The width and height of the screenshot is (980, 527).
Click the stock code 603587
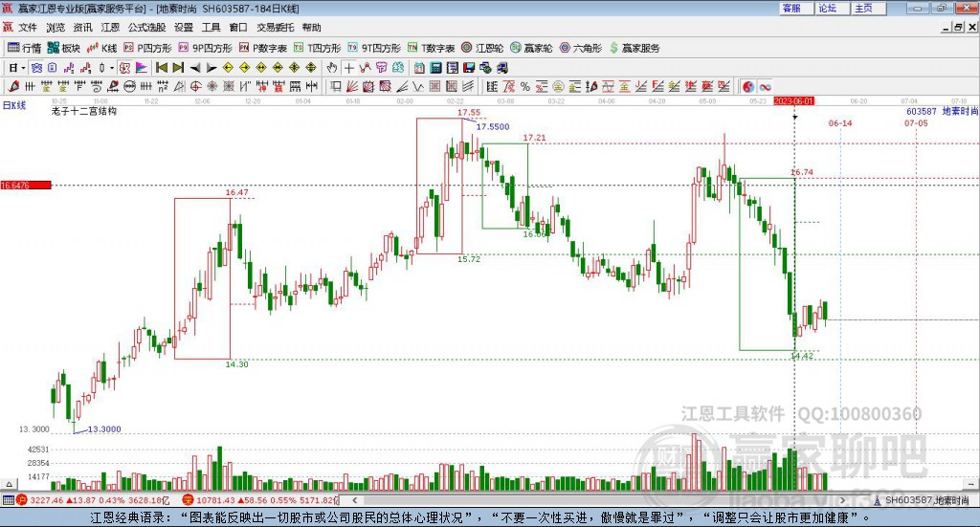922,111
